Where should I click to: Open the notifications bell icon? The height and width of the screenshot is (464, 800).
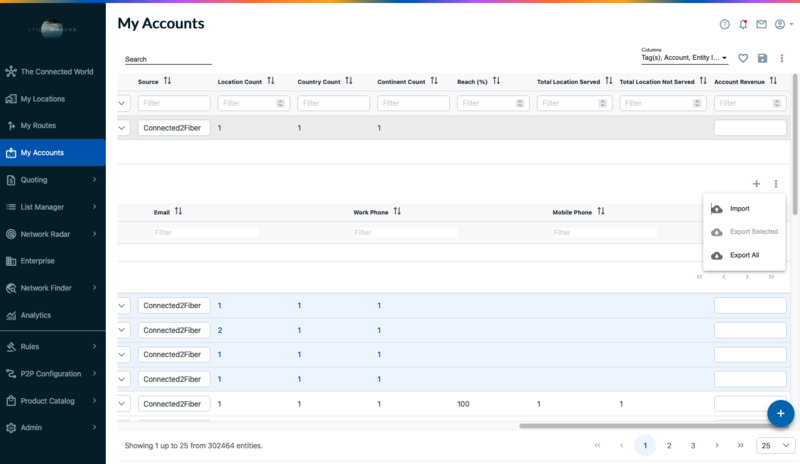(743, 24)
